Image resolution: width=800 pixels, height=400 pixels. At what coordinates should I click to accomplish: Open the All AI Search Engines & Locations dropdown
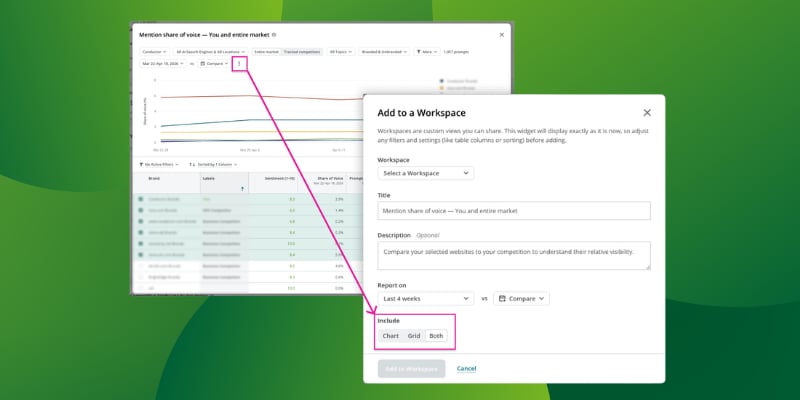pyautogui.click(x=210, y=52)
